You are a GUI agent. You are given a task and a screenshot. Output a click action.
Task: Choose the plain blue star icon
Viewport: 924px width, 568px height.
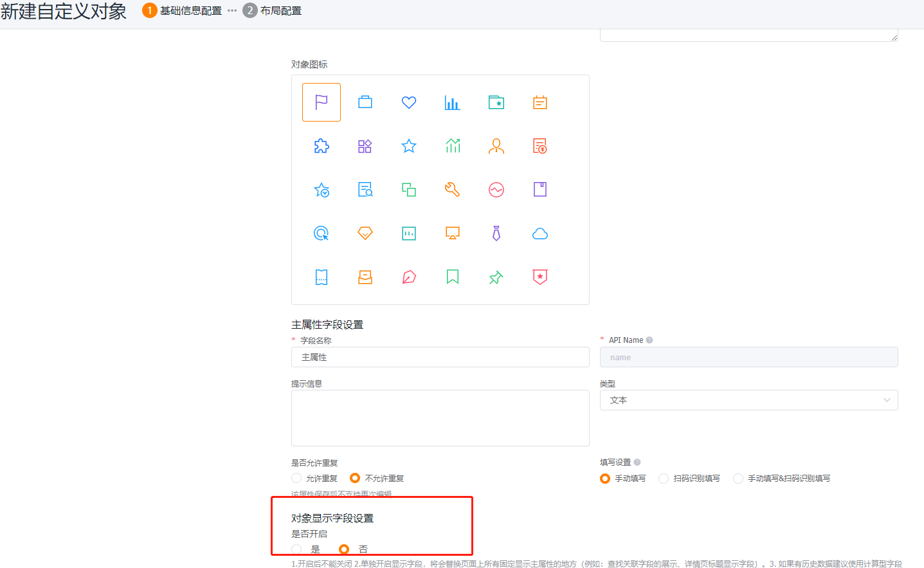(409, 146)
